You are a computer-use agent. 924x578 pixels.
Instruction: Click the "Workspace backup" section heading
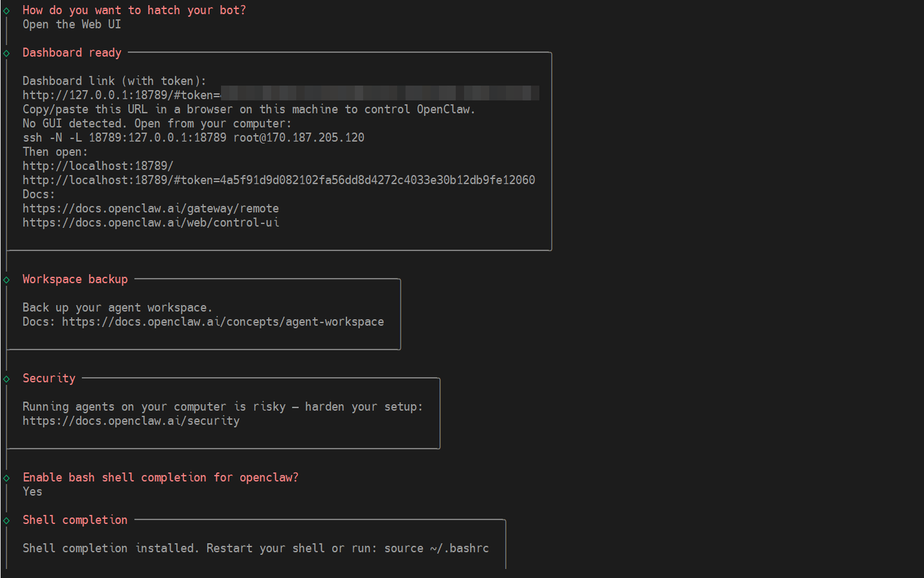click(x=75, y=279)
